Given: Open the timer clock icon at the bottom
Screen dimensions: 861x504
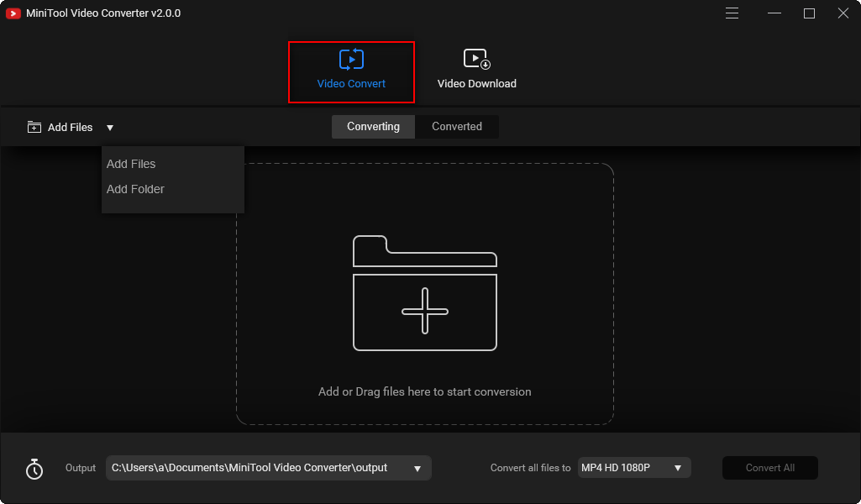Looking at the screenshot, I should [34, 469].
